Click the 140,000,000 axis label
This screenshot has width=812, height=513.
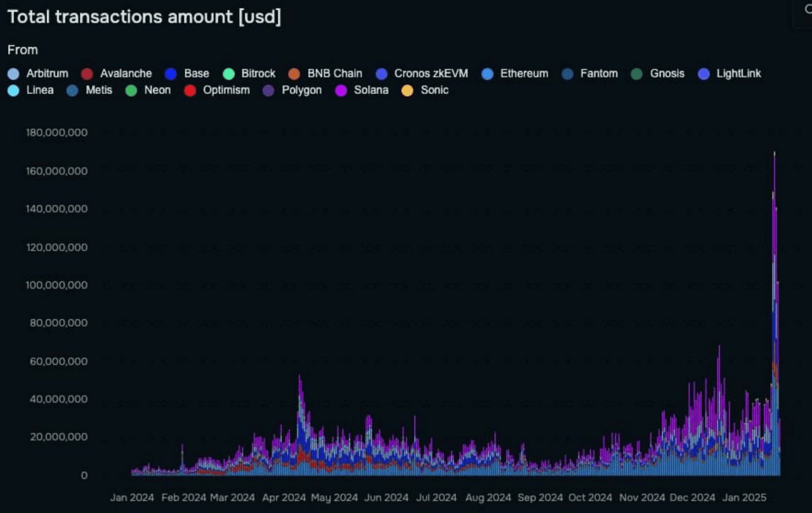56,209
